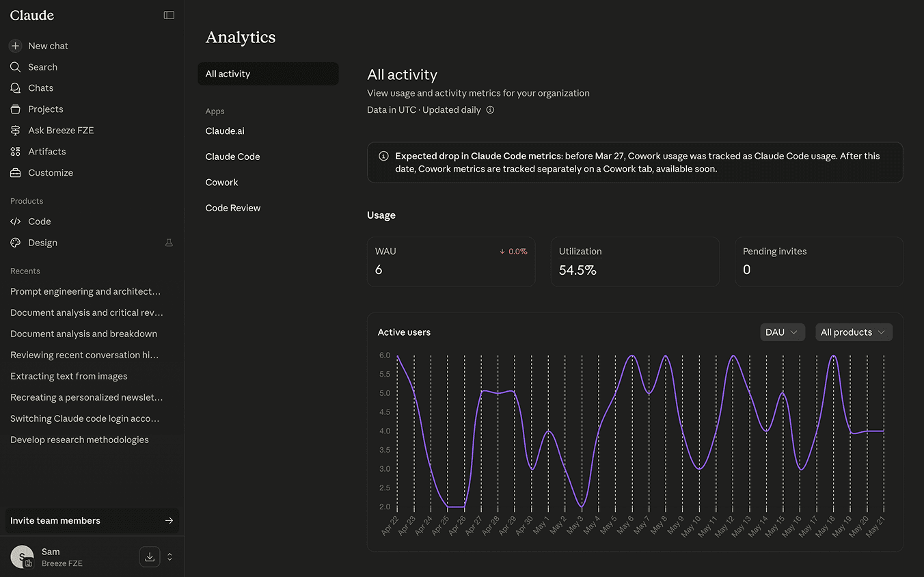Click the info icon in the Claude Code notice
Viewport: 924px width, 577px height.
383,156
